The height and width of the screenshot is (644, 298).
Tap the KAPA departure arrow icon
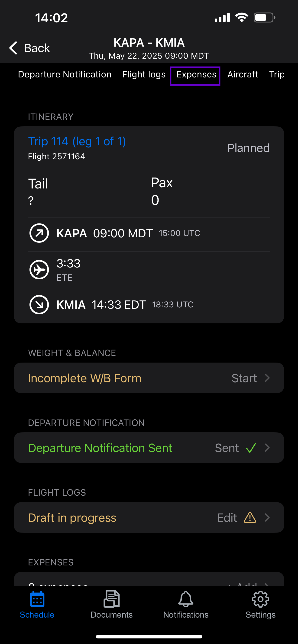coord(39,233)
